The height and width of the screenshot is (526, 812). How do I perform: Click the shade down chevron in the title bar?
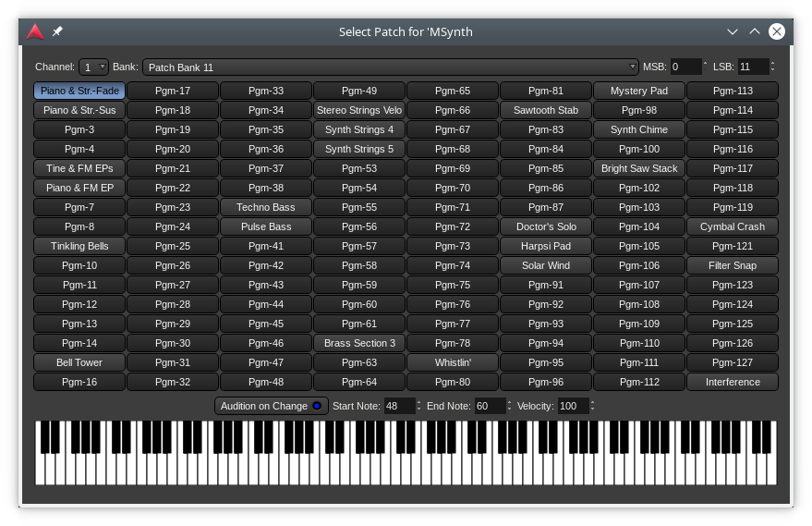pos(733,31)
